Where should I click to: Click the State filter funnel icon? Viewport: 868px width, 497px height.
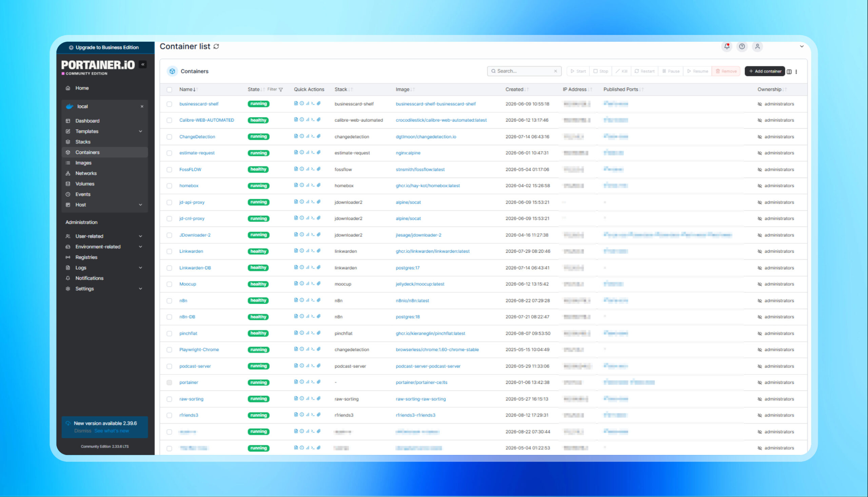pyautogui.click(x=281, y=90)
